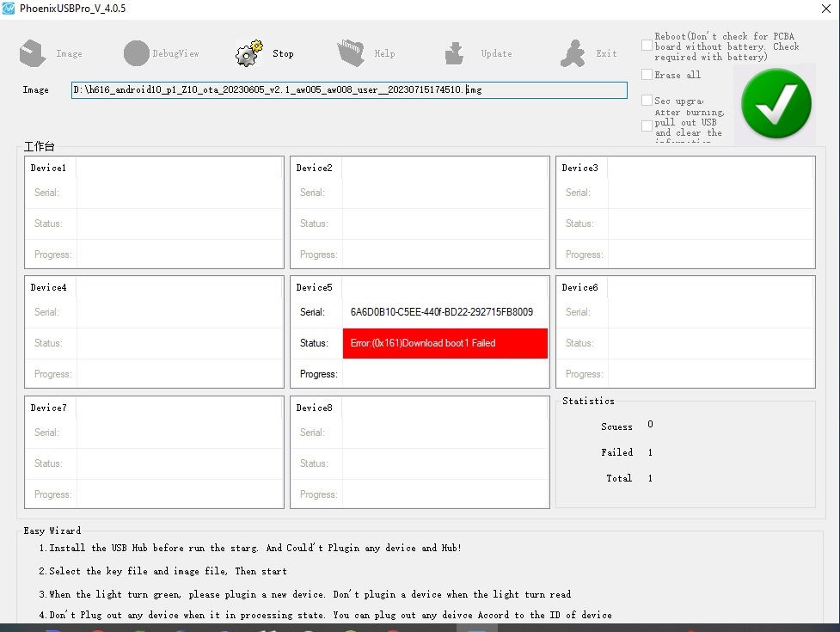The height and width of the screenshot is (632, 840).
Task: Open Help using the hand-card icon
Action: click(x=351, y=53)
